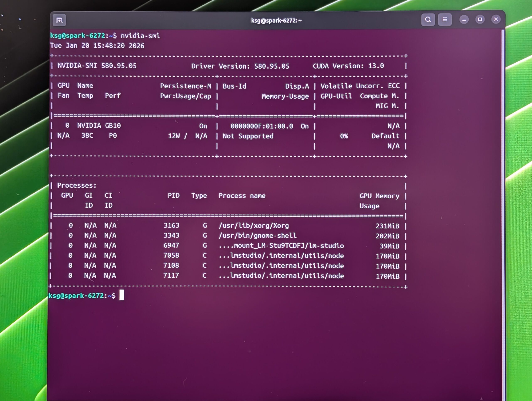
Task: Click PID 7117 in the process list
Action: point(171,276)
